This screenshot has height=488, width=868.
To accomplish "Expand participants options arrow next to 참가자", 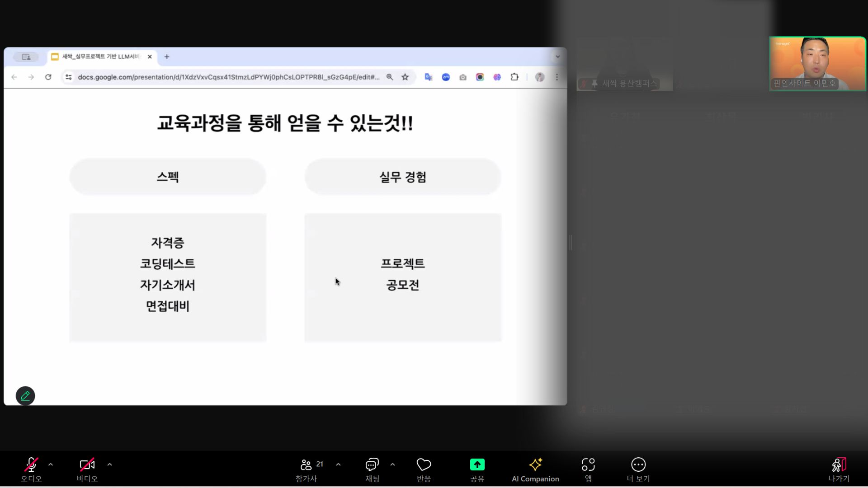I will coord(338,465).
